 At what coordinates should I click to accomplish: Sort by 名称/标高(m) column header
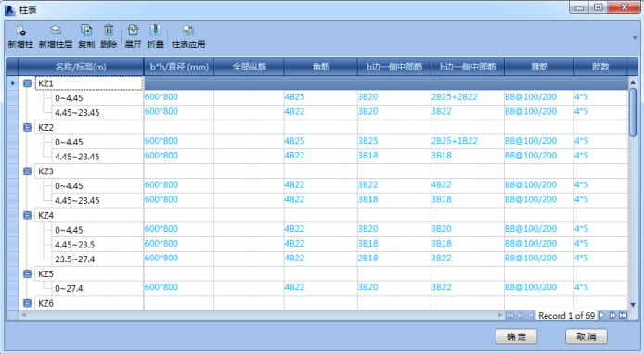tap(81, 67)
